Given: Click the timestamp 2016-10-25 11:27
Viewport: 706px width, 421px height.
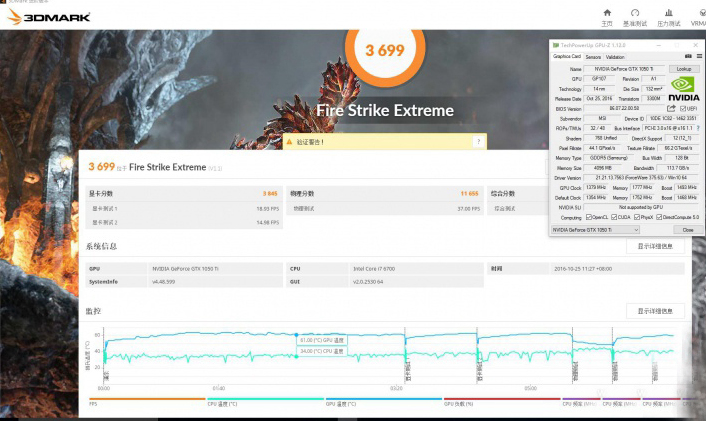Looking at the screenshot, I should coord(583,269).
